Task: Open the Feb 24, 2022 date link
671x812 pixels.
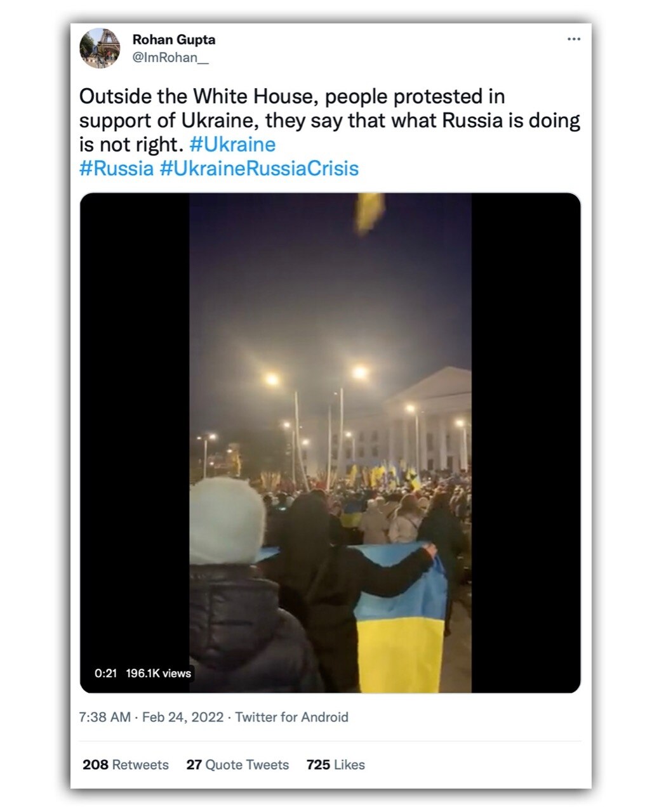Action: click(183, 717)
